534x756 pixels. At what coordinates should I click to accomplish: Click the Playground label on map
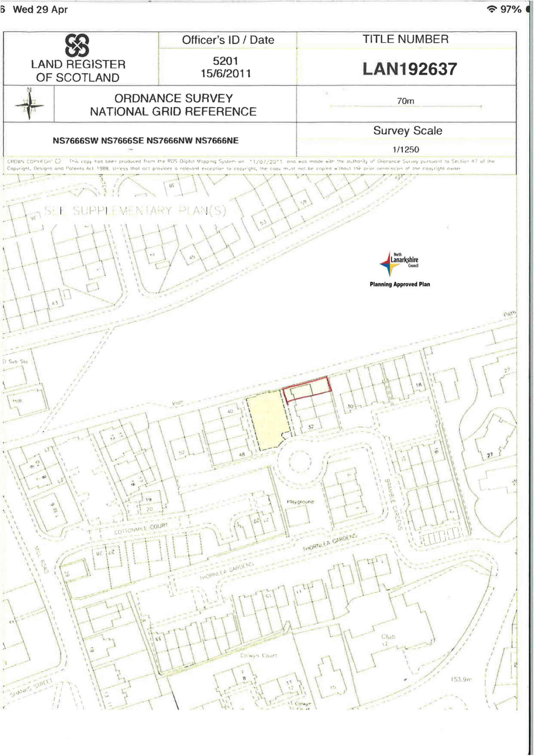click(x=300, y=502)
